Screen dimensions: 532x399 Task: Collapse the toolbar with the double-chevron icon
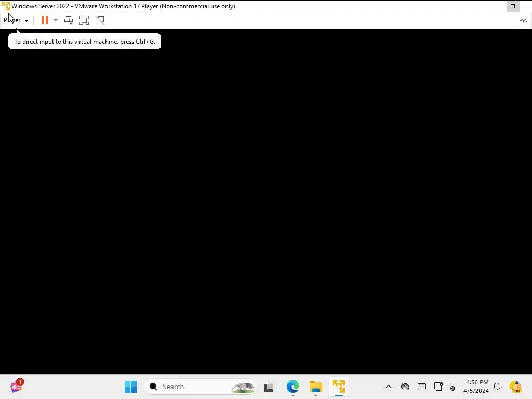tap(524, 20)
